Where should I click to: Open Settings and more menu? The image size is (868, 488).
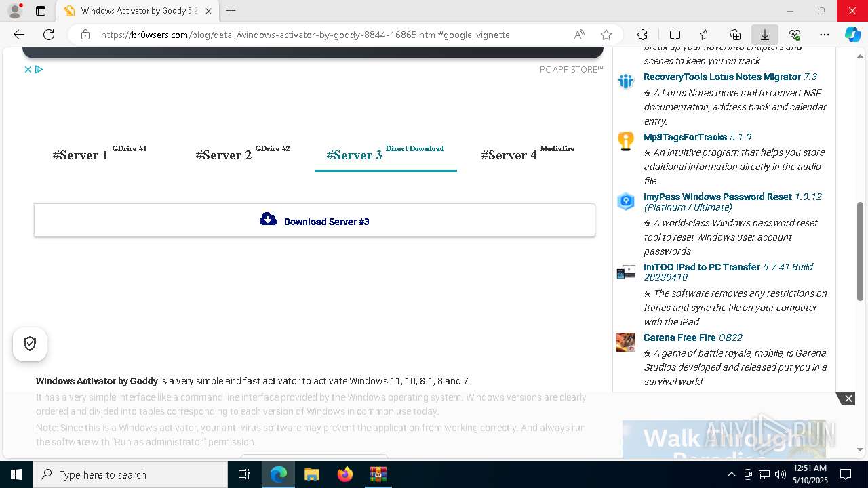[x=825, y=35]
